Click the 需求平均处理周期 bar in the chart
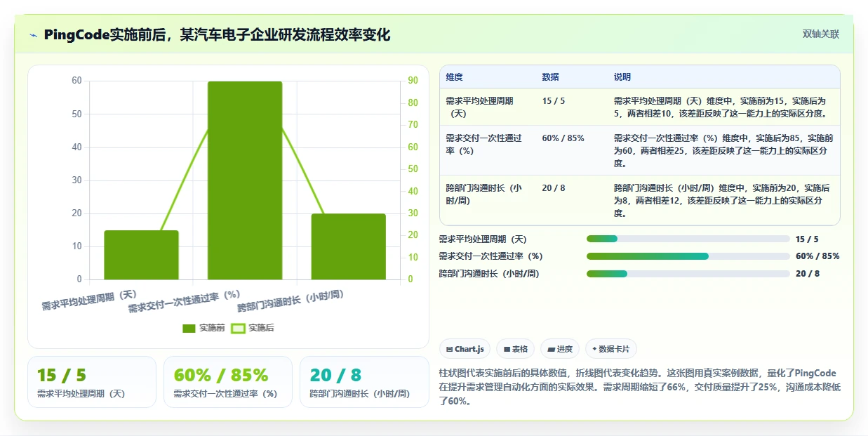The image size is (868, 436). tap(141, 255)
